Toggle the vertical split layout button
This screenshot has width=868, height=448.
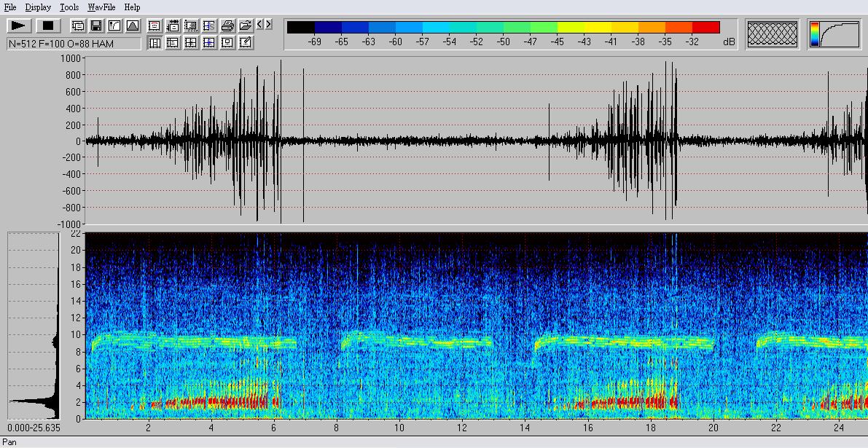pos(155,43)
